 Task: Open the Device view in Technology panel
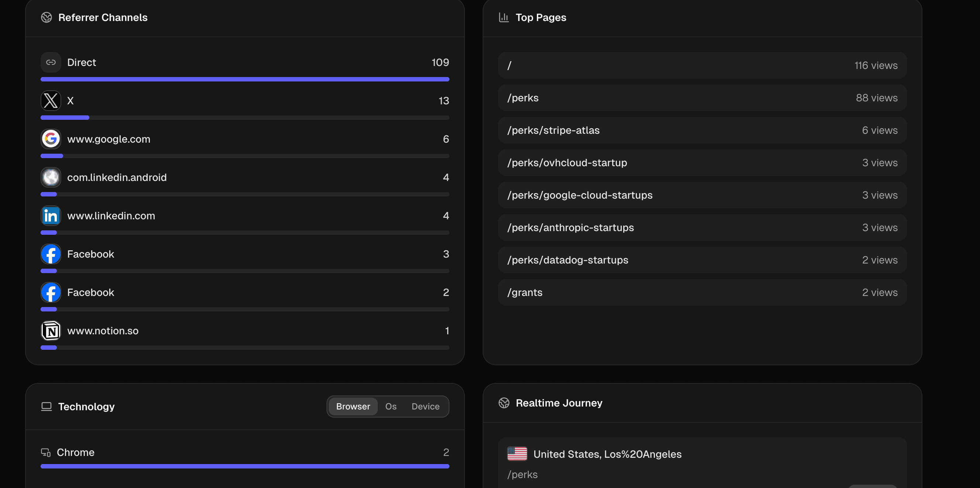425,406
